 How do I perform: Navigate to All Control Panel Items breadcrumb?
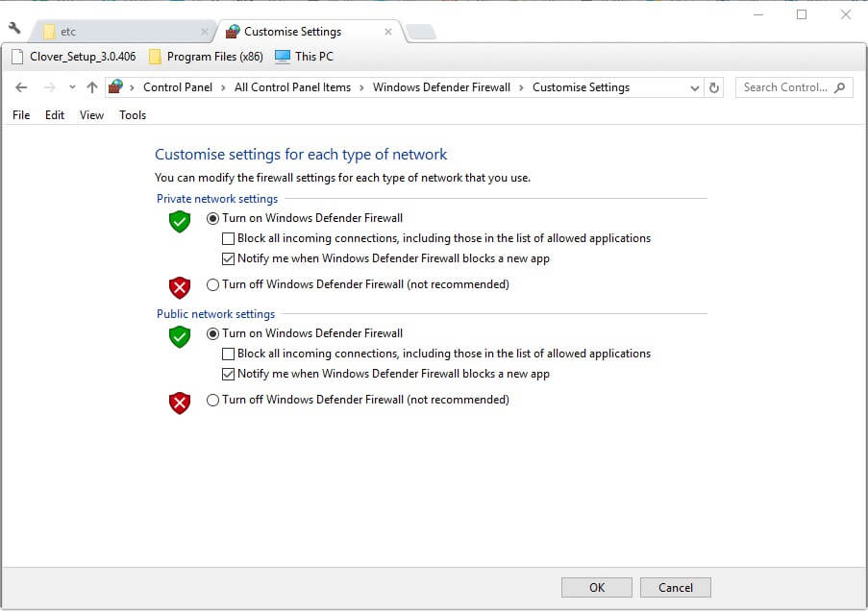click(292, 87)
